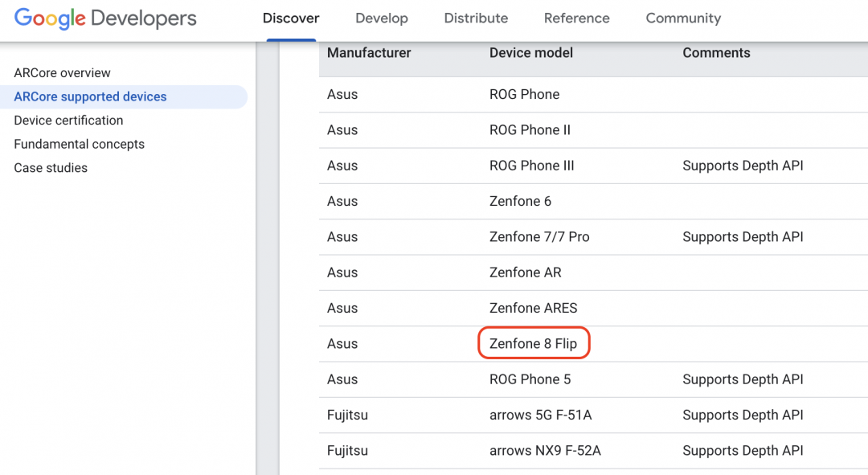Click the arrows 5G F-51A device cell
The width and height of the screenshot is (868, 475).
(x=540, y=415)
